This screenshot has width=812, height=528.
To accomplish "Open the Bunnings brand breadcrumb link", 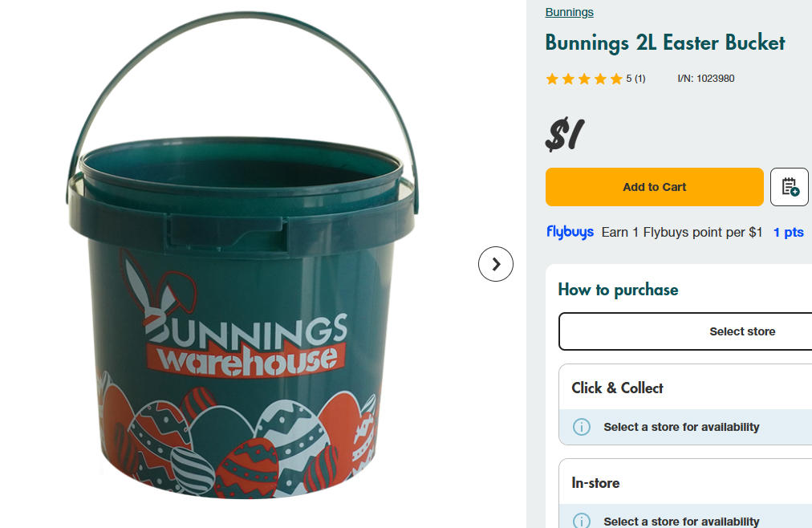I will coord(569,12).
